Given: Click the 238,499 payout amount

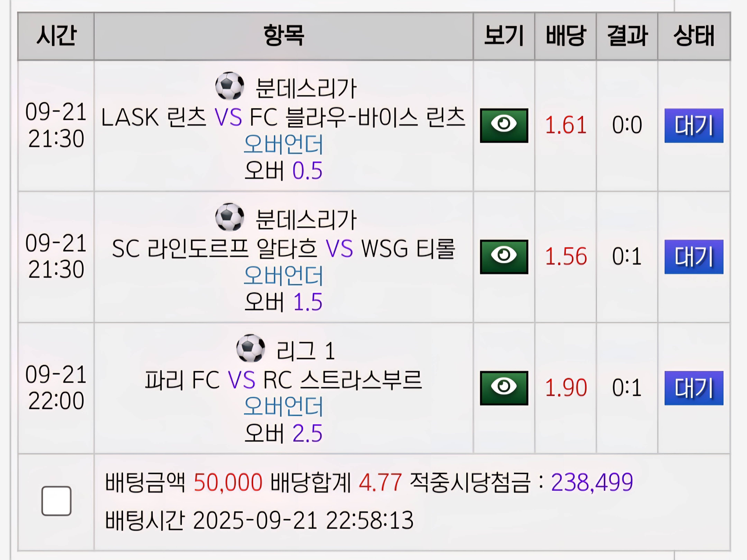Looking at the screenshot, I should click(592, 482).
